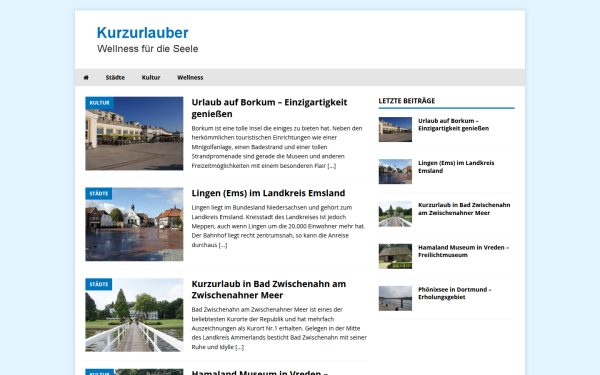Click small Bad Zwischenahn thumbnail in sidebar
600x375 pixels.
click(395, 214)
